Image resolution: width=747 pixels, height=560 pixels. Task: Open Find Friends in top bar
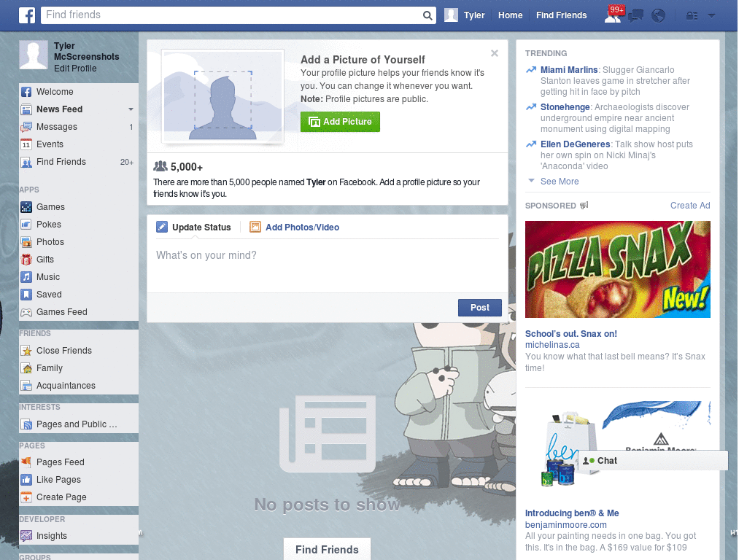tap(561, 15)
